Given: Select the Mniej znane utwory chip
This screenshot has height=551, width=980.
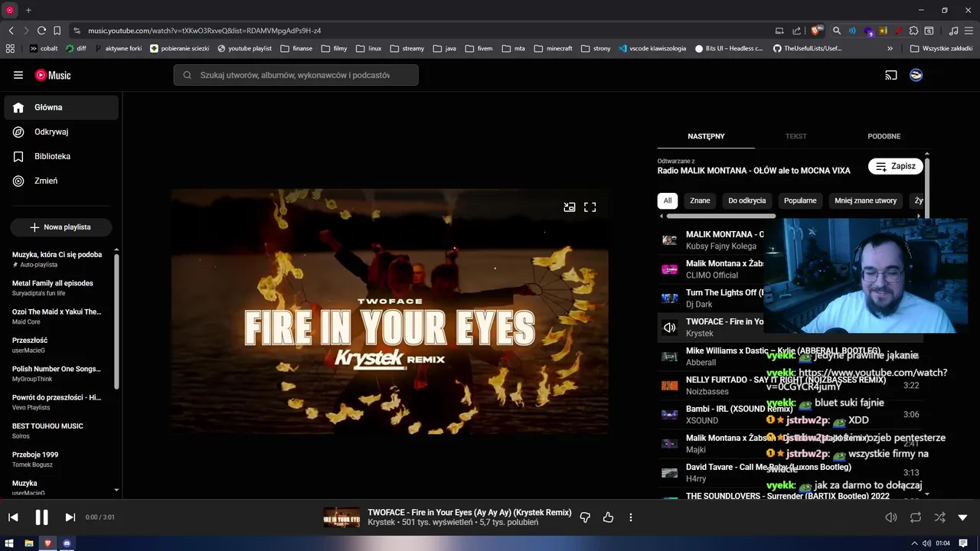Looking at the screenshot, I should [865, 201].
